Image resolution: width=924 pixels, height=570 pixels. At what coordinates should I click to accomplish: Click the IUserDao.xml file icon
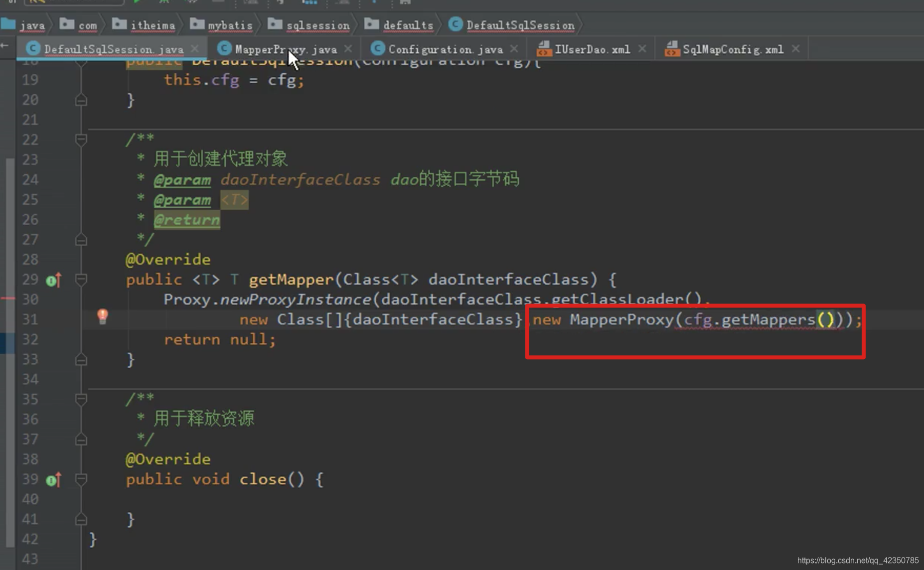(544, 49)
